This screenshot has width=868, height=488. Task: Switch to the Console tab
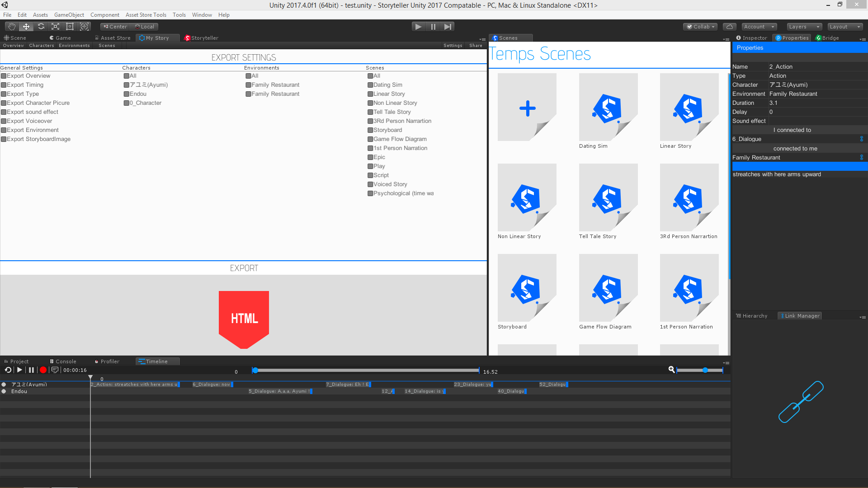63,361
